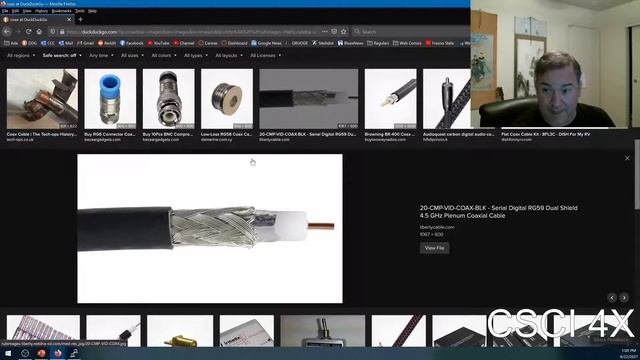The width and height of the screenshot is (640, 360).
Task: Open the libertycable.com source link
Action: click(437, 227)
